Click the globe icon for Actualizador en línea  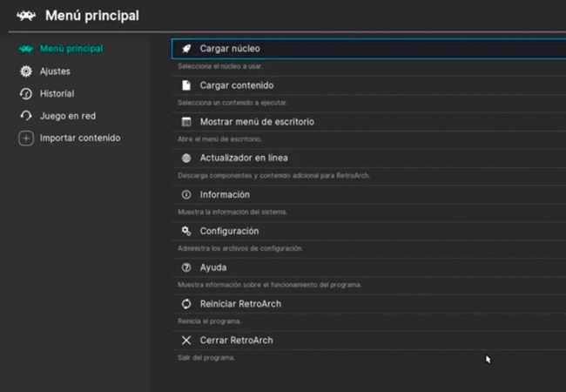(186, 158)
